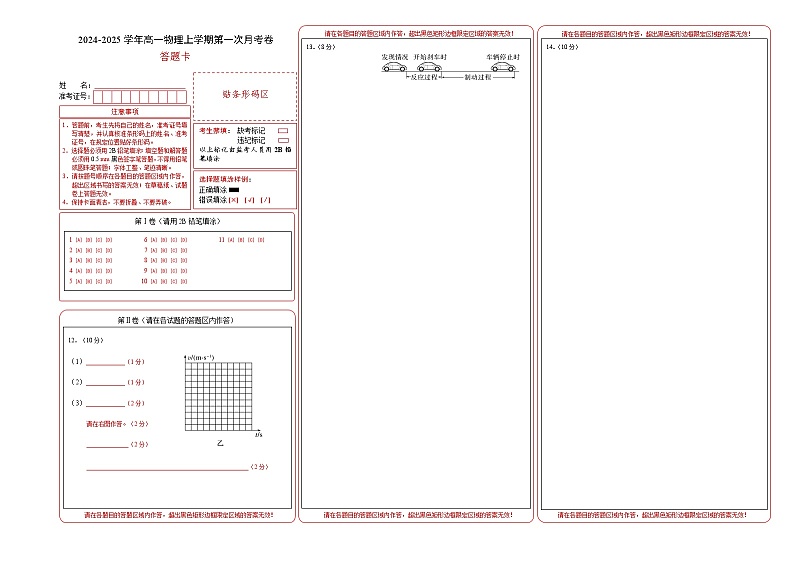This screenshot has width=794, height=562.
Task: Click the black correct-fill sample mark
Action: point(234,189)
